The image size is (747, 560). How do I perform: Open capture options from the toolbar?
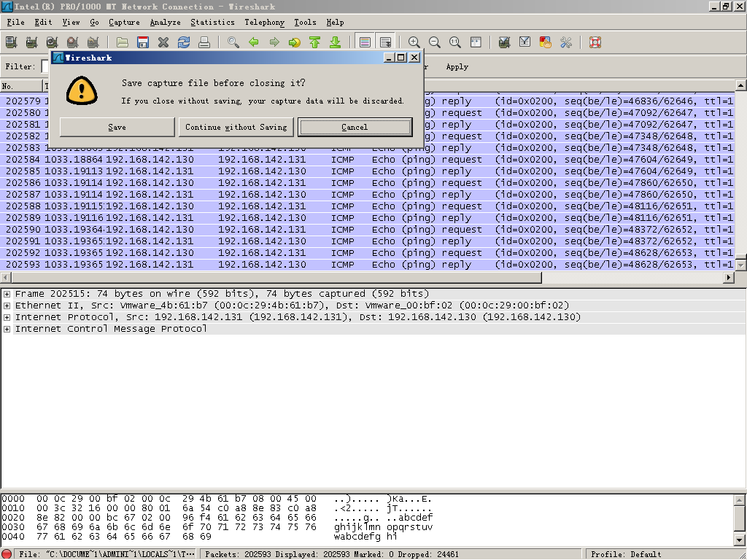tap(32, 42)
